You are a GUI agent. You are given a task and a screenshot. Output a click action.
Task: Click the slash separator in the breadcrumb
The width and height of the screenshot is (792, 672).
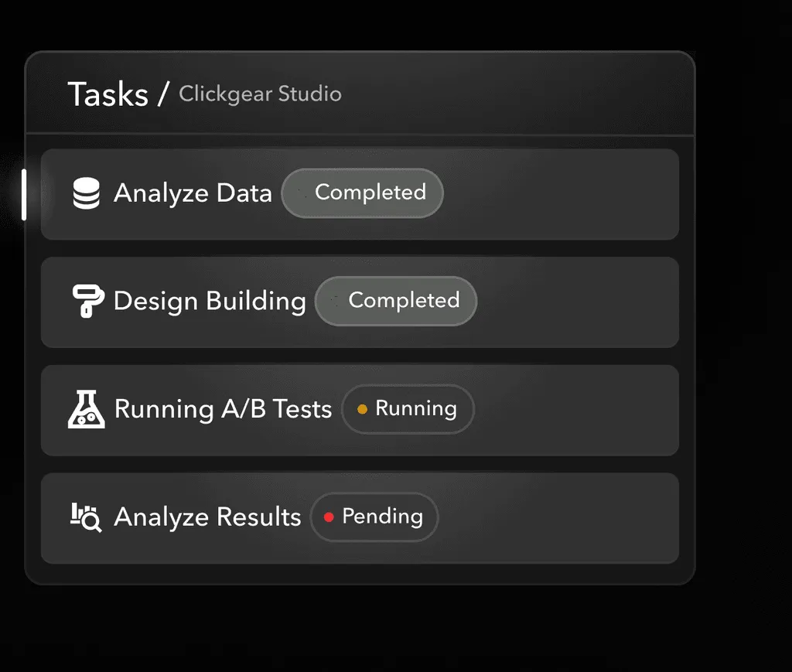coord(162,94)
